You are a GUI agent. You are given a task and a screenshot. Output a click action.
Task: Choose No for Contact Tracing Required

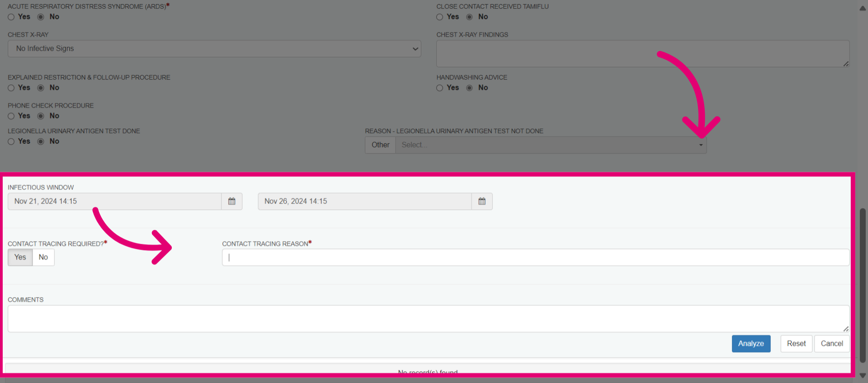pos(43,257)
